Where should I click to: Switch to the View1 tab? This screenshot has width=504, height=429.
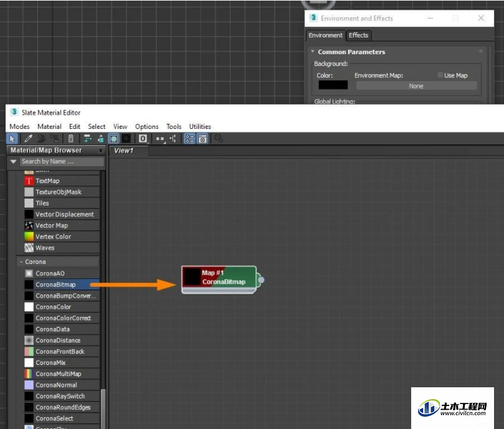click(128, 151)
